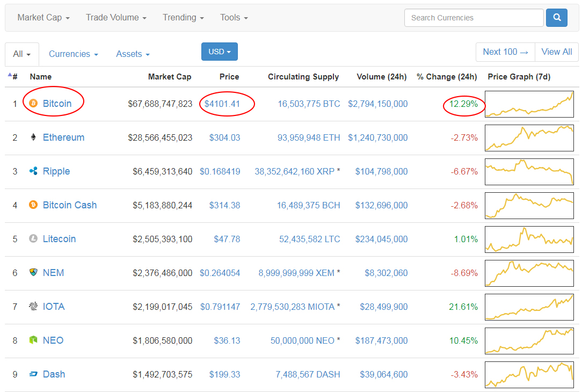Go to the Next 100 currencies
582x392 pixels.
(505, 52)
